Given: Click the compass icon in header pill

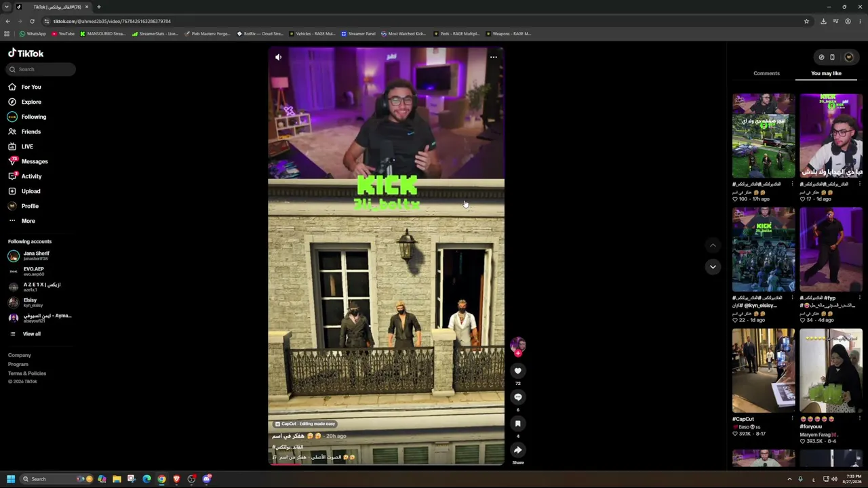Looking at the screenshot, I should pyautogui.click(x=821, y=57).
